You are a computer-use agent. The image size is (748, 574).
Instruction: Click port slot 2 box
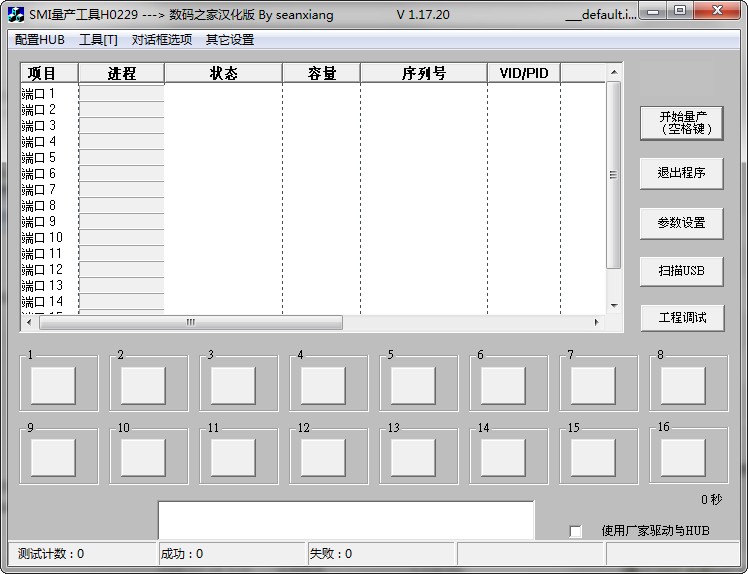(143, 385)
